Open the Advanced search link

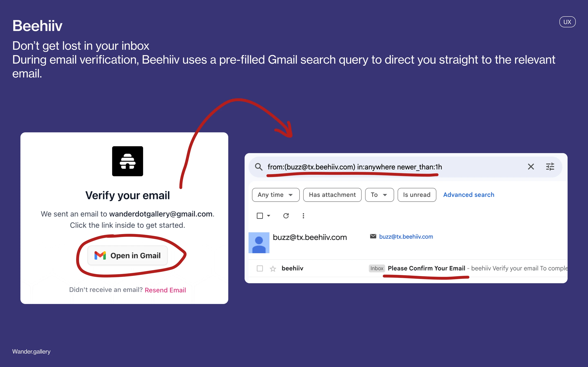(468, 195)
